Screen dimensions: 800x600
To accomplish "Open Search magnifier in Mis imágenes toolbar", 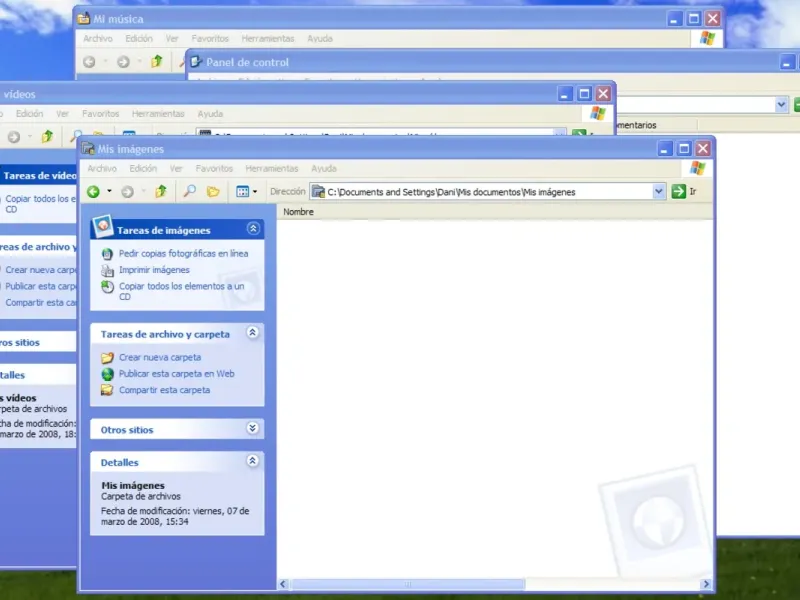I will click(x=189, y=192).
